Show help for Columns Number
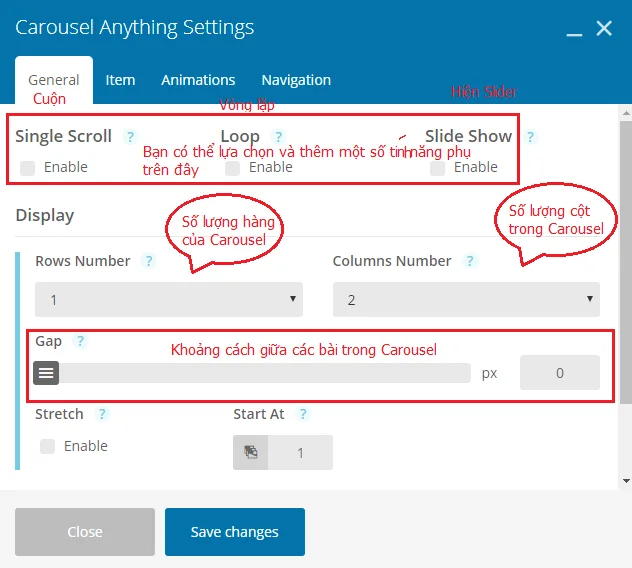632x568 pixels. point(470,261)
